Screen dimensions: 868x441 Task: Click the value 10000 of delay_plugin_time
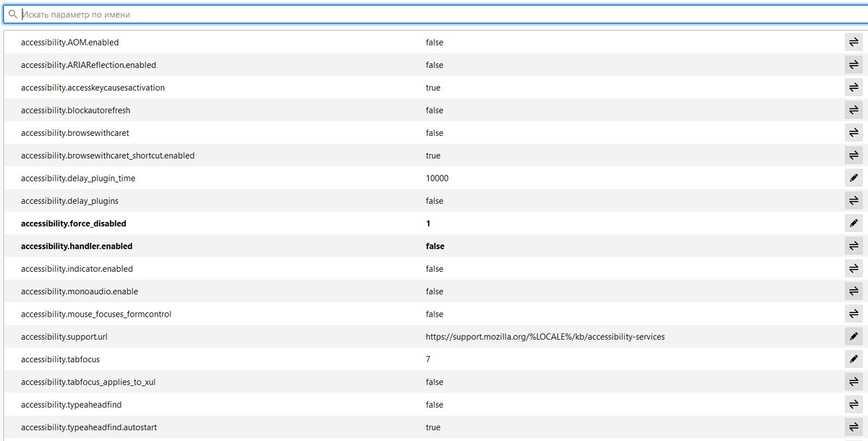click(x=438, y=178)
